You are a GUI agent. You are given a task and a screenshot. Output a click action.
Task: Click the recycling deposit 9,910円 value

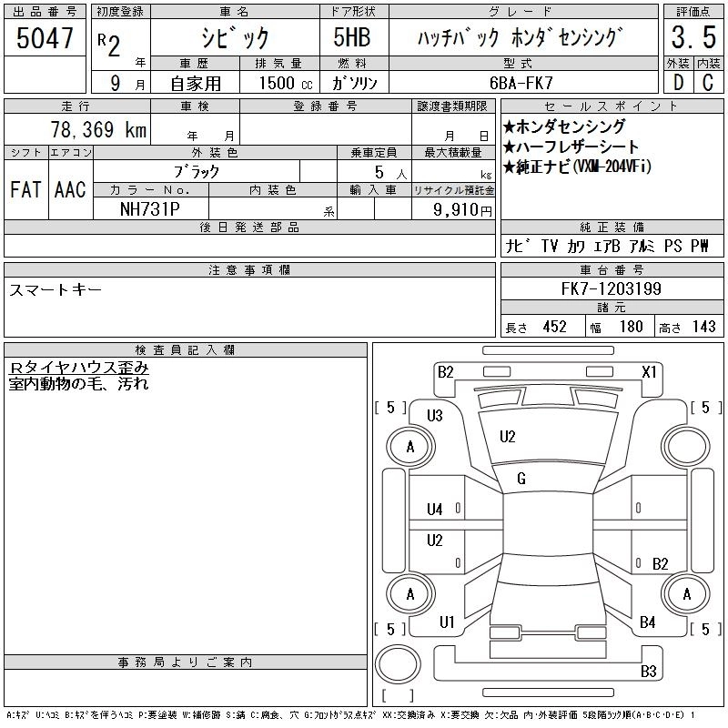(464, 210)
